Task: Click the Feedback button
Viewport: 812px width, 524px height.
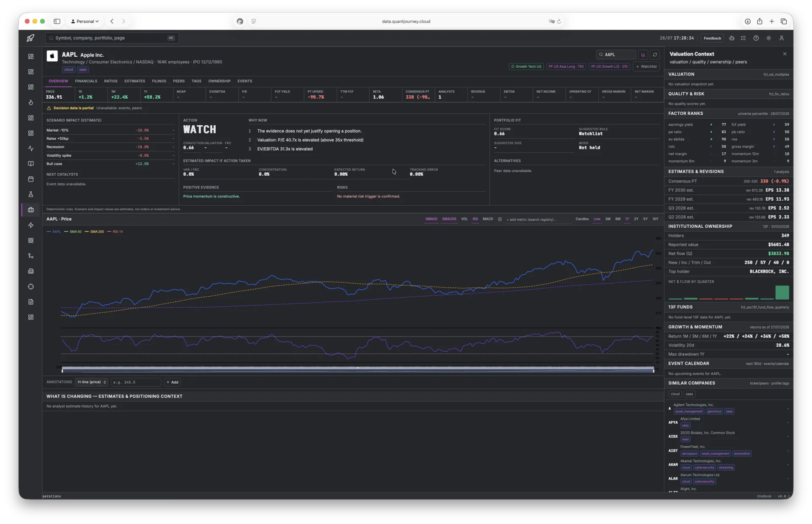Action: tap(712, 38)
